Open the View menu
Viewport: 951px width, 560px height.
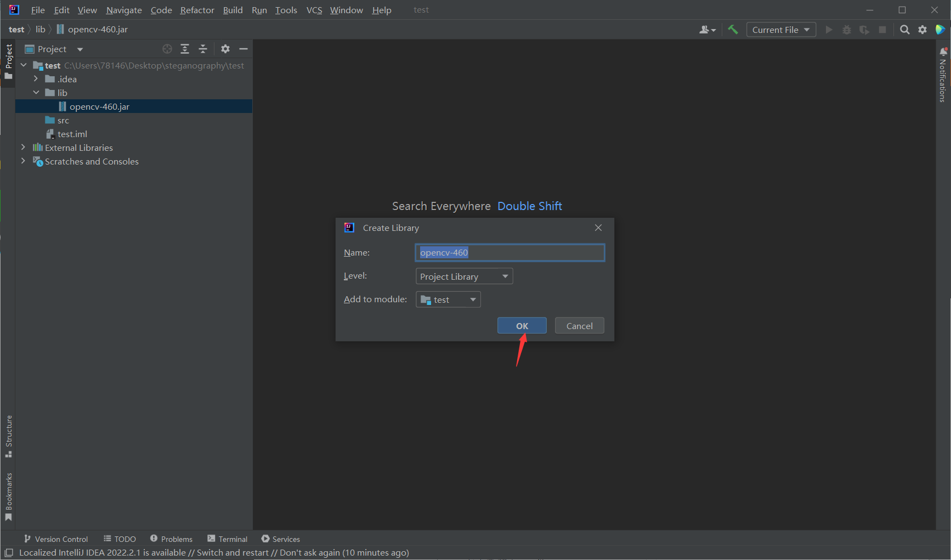tap(87, 10)
